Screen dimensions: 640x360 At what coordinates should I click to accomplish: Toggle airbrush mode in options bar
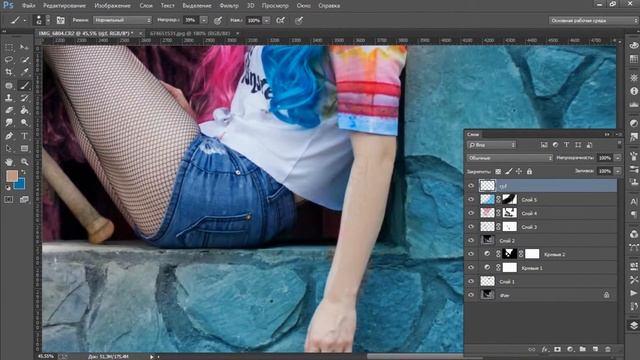280,20
